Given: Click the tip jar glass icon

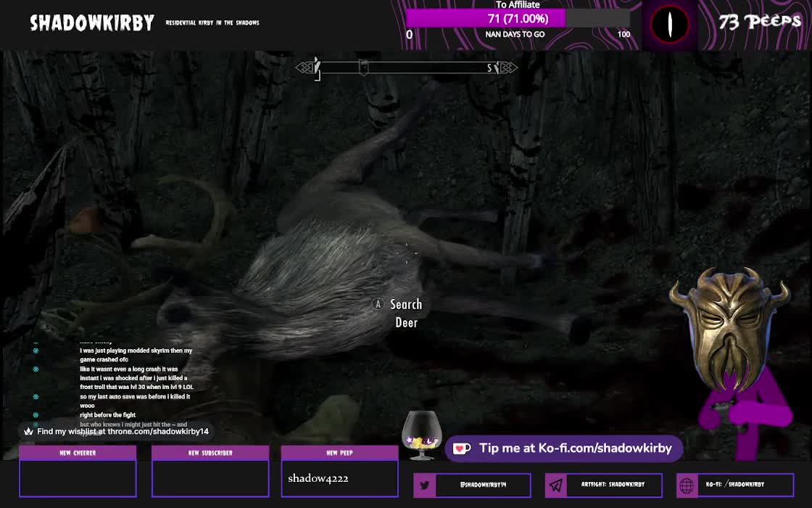Looking at the screenshot, I should pyautogui.click(x=422, y=435).
